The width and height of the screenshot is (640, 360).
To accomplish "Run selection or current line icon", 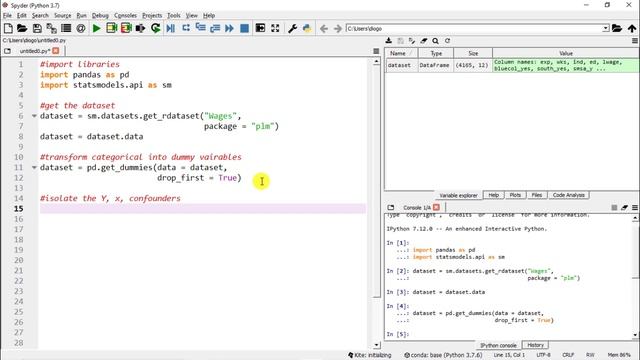I will tap(140, 28).
